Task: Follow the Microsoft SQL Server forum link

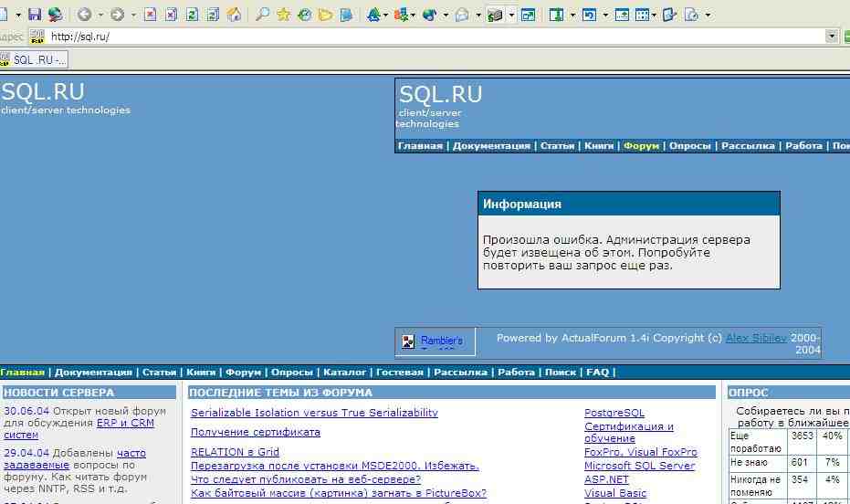Action: tap(639, 466)
